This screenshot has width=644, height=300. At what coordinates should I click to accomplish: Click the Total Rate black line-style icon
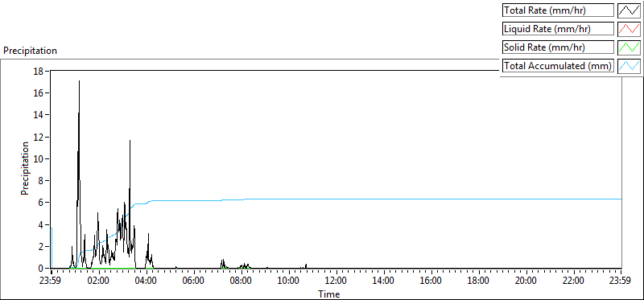(629, 10)
